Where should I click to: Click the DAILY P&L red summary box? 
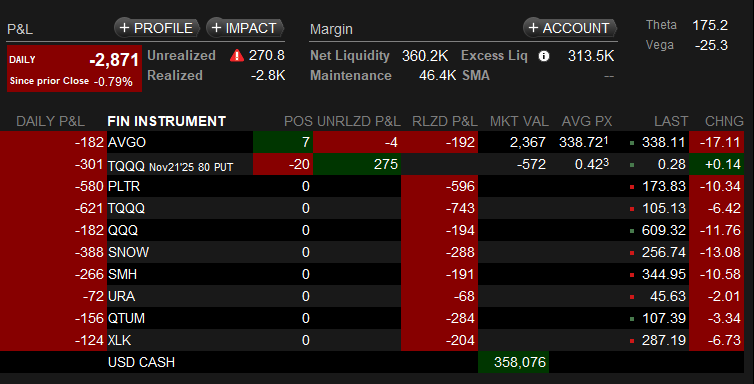pyautogui.click(x=75, y=68)
